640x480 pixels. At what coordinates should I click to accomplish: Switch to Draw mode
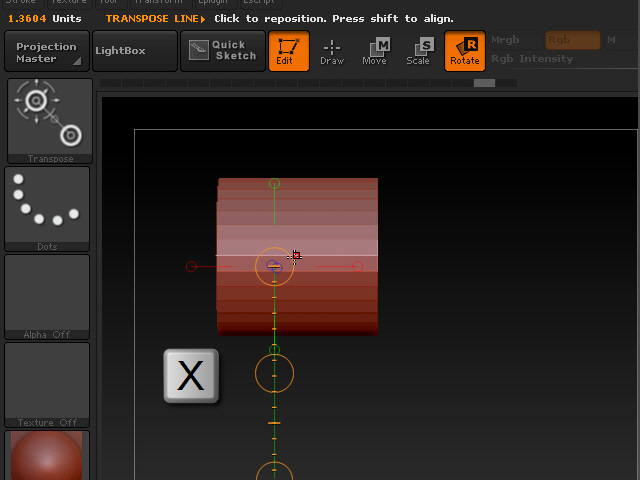pyautogui.click(x=332, y=51)
